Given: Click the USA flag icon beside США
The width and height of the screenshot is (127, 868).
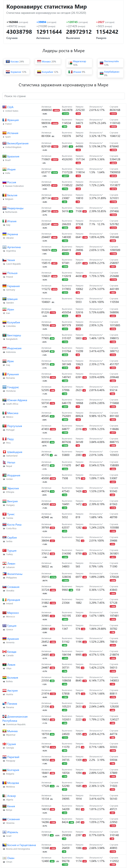Looking at the screenshot, I should coord(4,107).
